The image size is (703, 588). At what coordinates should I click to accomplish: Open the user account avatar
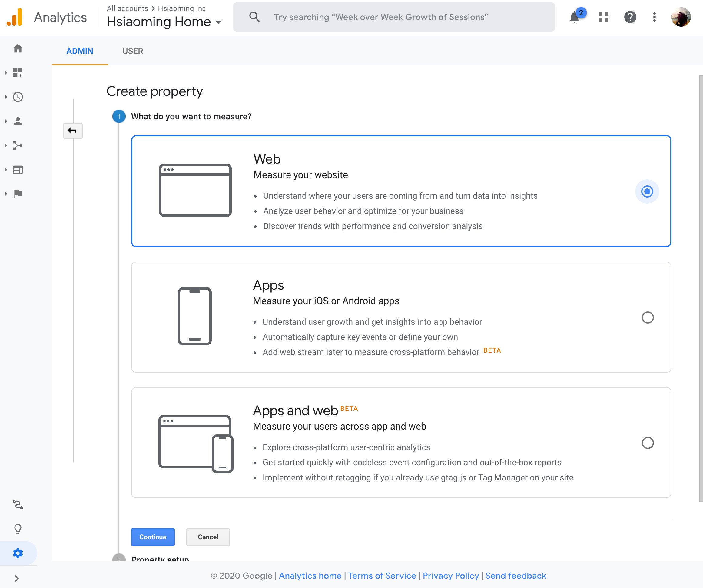[681, 17]
